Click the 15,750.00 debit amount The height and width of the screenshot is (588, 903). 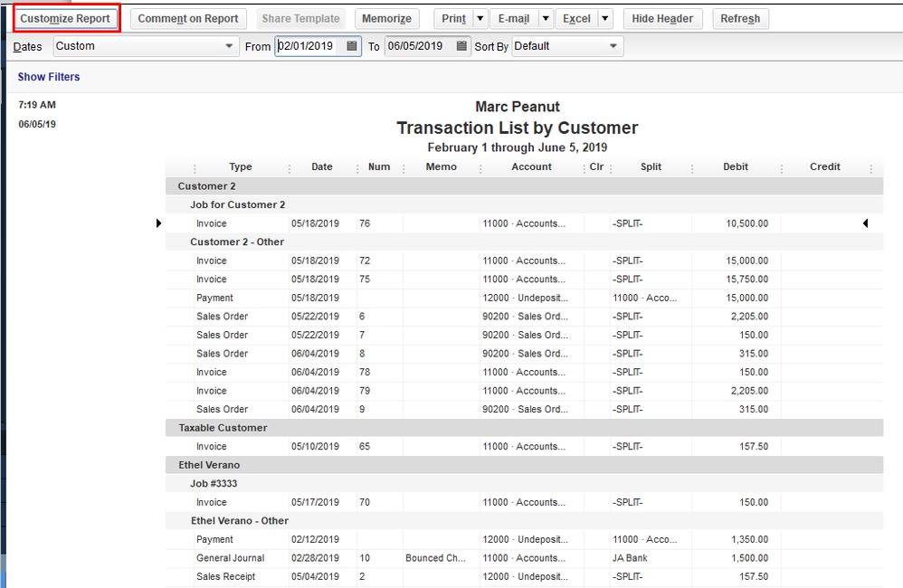(x=746, y=279)
